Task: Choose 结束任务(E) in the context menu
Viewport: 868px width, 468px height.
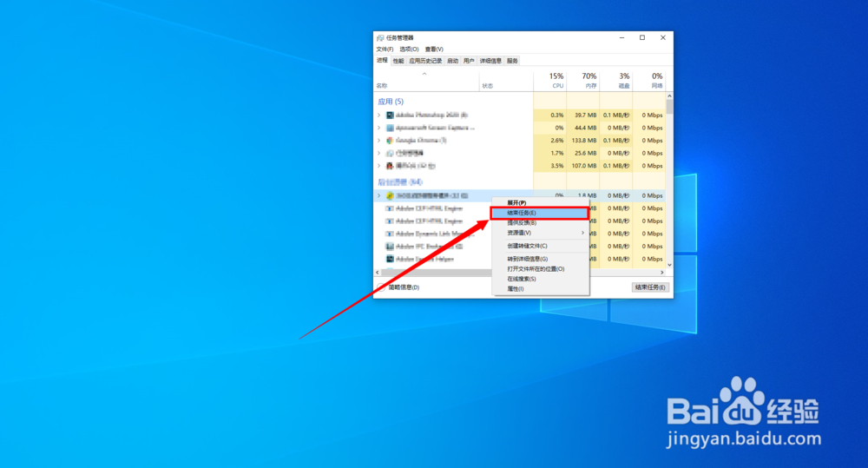Action: coord(540,213)
